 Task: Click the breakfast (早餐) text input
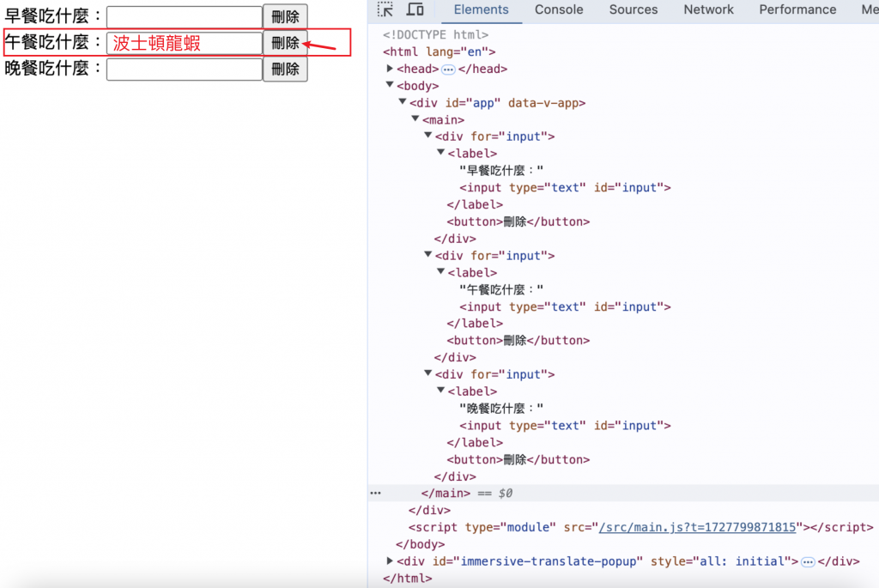click(185, 17)
